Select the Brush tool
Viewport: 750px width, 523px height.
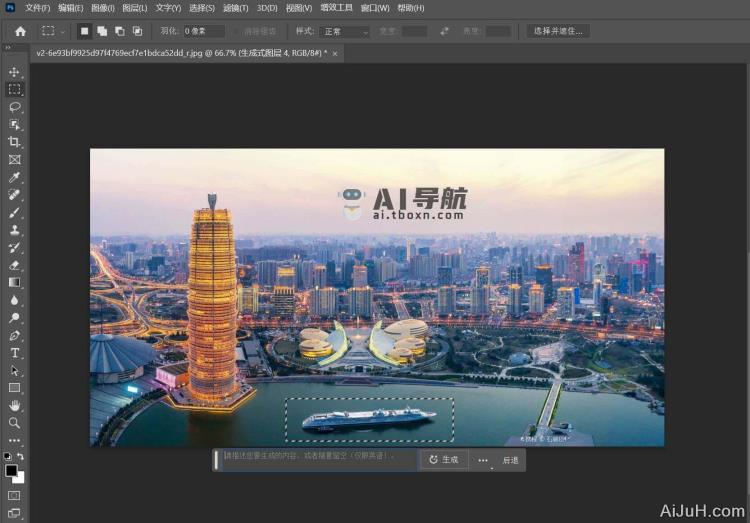click(14, 212)
